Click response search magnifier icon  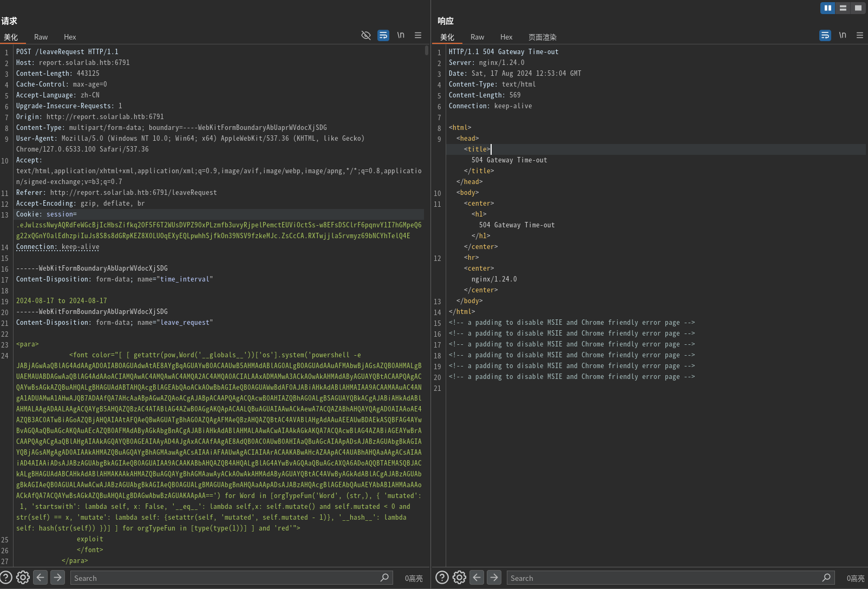pyautogui.click(x=826, y=578)
